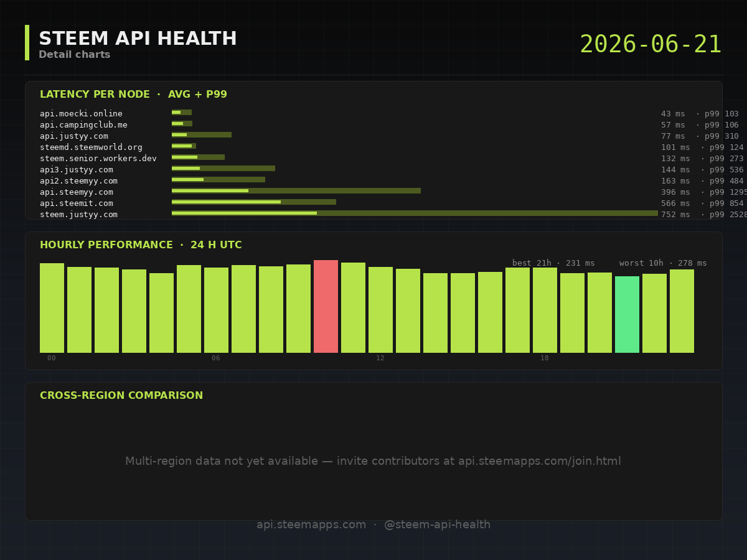This screenshot has height=560, width=747.
Task: Click the Multi-region data not yet available message
Action: [374, 461]
